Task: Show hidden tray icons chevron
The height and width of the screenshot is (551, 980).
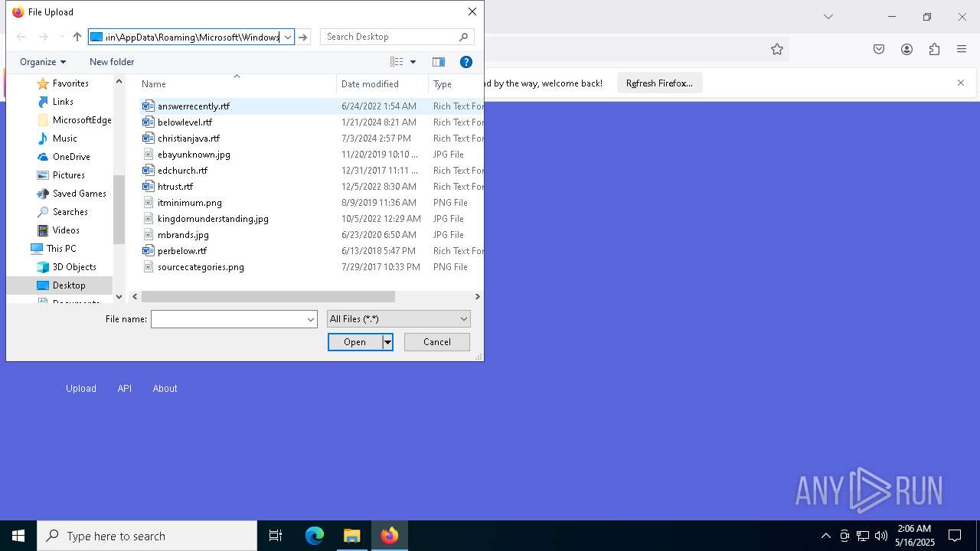Action: pyautogui.click(x=825, y=536)
